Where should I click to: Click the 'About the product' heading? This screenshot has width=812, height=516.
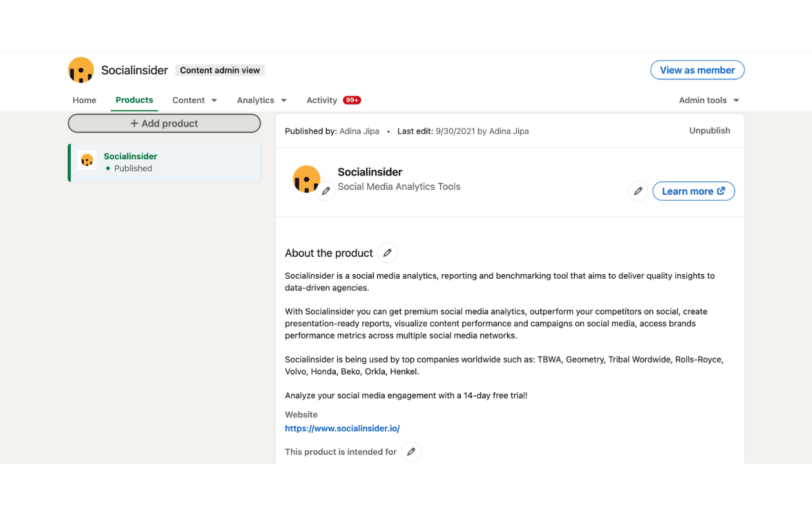click(329, 253)
